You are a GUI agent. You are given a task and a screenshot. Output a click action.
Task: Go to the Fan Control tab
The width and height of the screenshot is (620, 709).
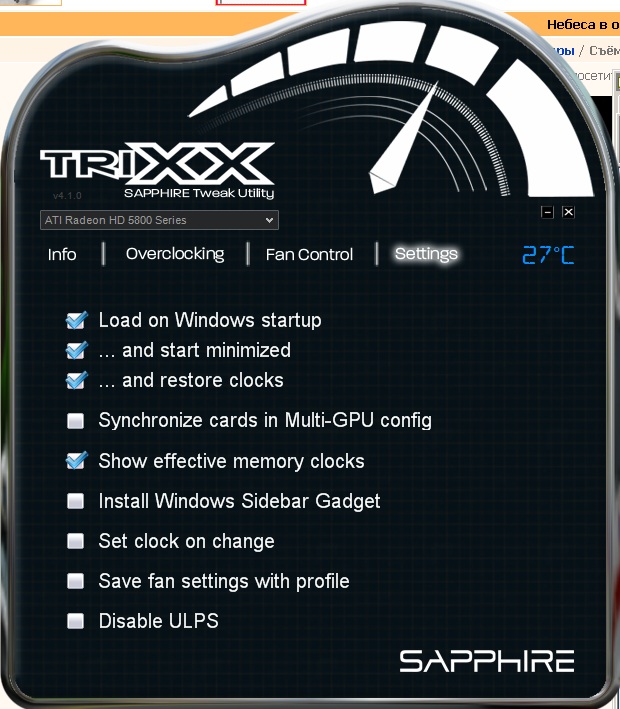(x=309, y=255)
